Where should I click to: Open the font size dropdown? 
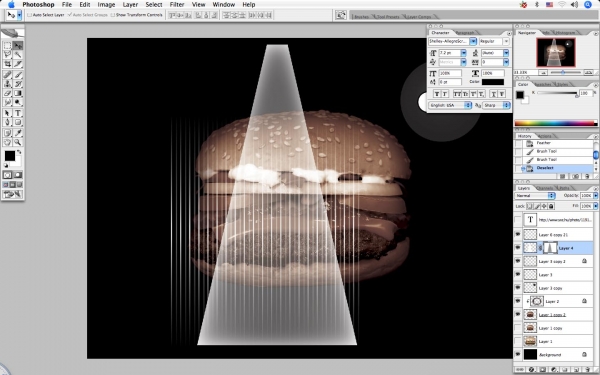pyautogui.click(x=464, y=53)
